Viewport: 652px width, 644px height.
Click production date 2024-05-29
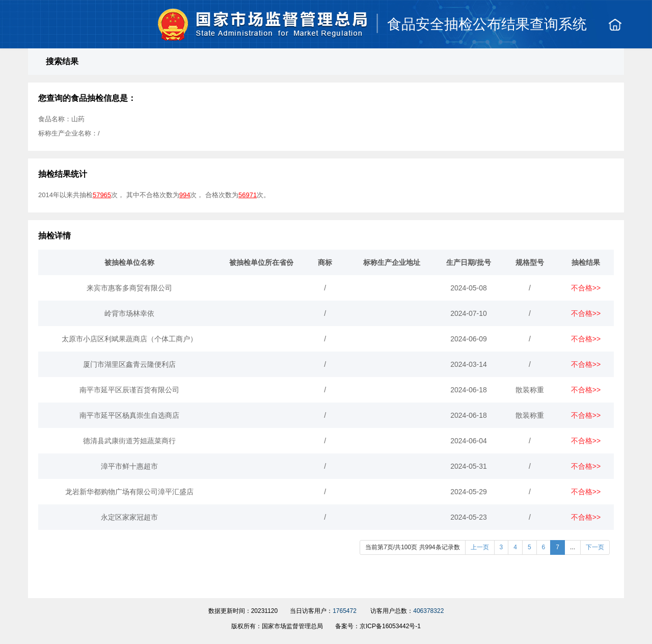point(469,492)
